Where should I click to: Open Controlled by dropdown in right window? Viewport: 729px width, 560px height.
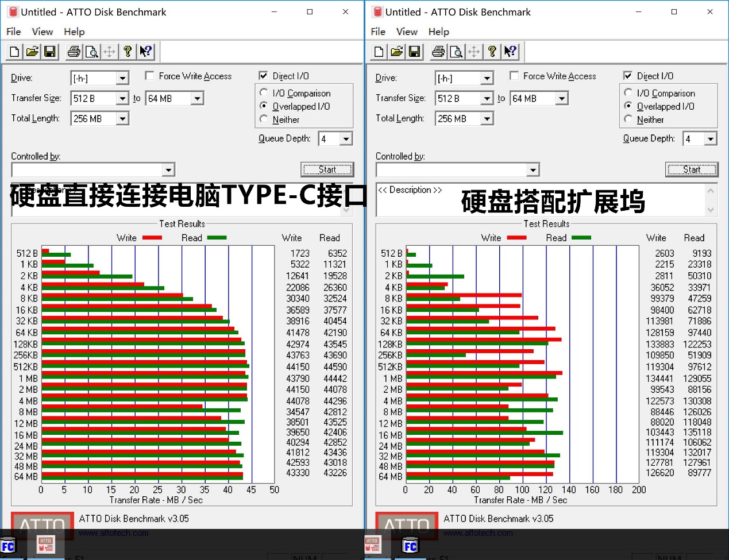pos(533,170)
